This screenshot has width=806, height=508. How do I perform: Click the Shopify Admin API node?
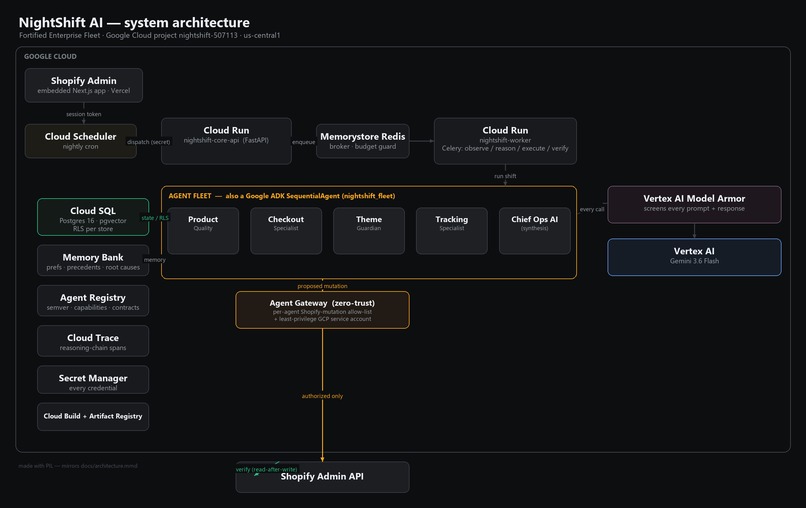pos(322,477)
